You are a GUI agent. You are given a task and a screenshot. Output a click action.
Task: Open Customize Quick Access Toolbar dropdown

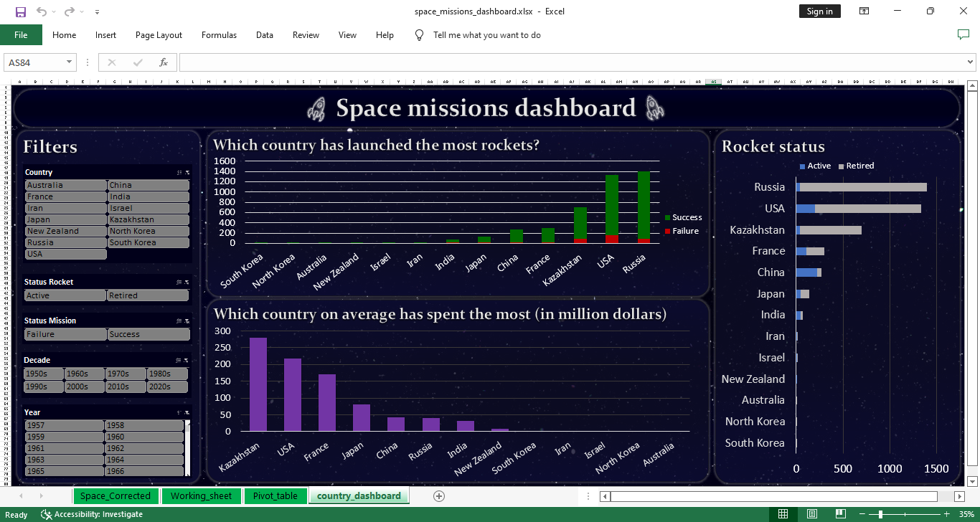coord(97,12)
